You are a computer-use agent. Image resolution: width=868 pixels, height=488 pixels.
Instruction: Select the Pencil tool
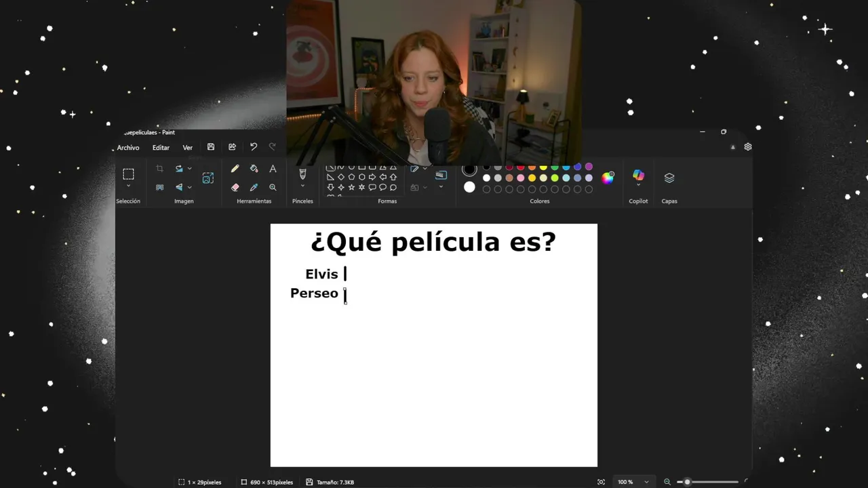point(235,168)
